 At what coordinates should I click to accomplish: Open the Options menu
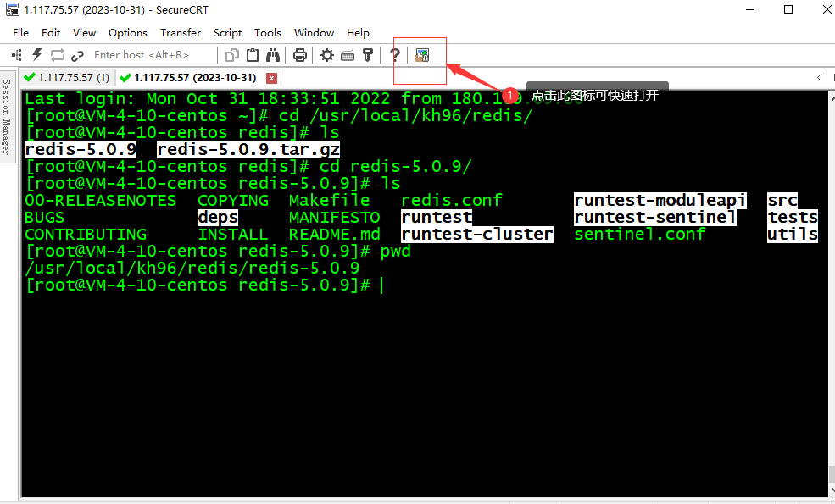tap(128, 33)
